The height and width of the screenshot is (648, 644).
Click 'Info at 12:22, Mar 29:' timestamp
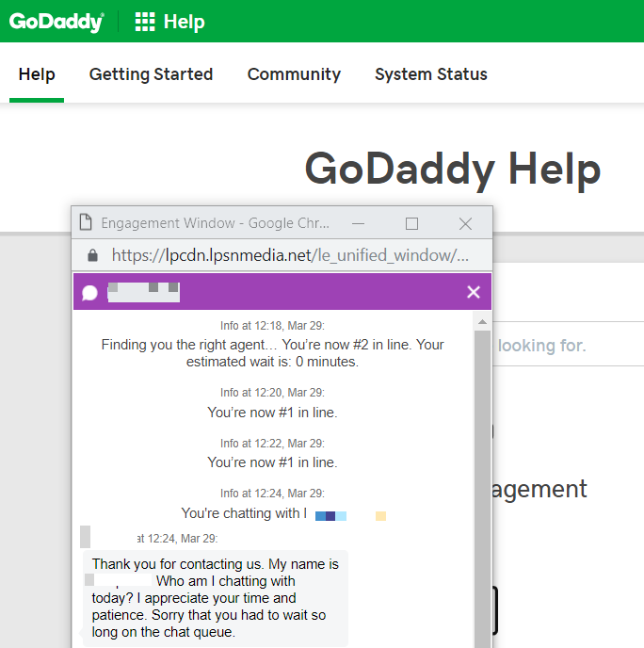point(272,444)
